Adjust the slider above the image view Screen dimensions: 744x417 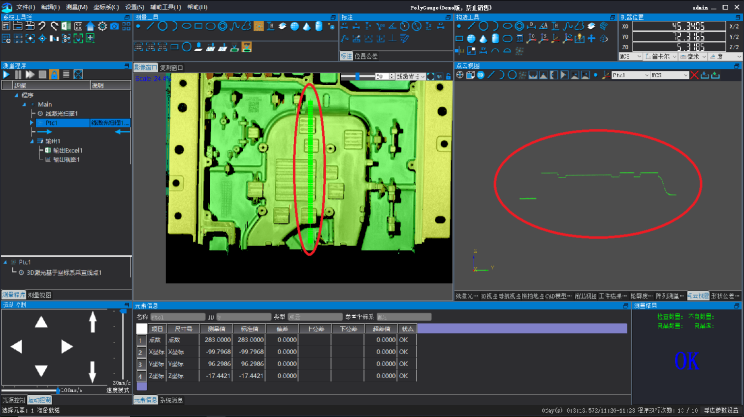click(x=358, y=76)
